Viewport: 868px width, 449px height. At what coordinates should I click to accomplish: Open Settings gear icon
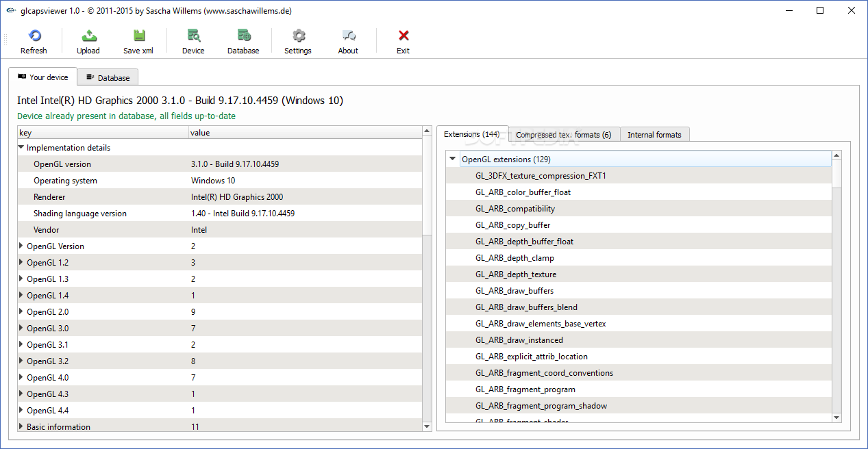[x=298, y=36]
